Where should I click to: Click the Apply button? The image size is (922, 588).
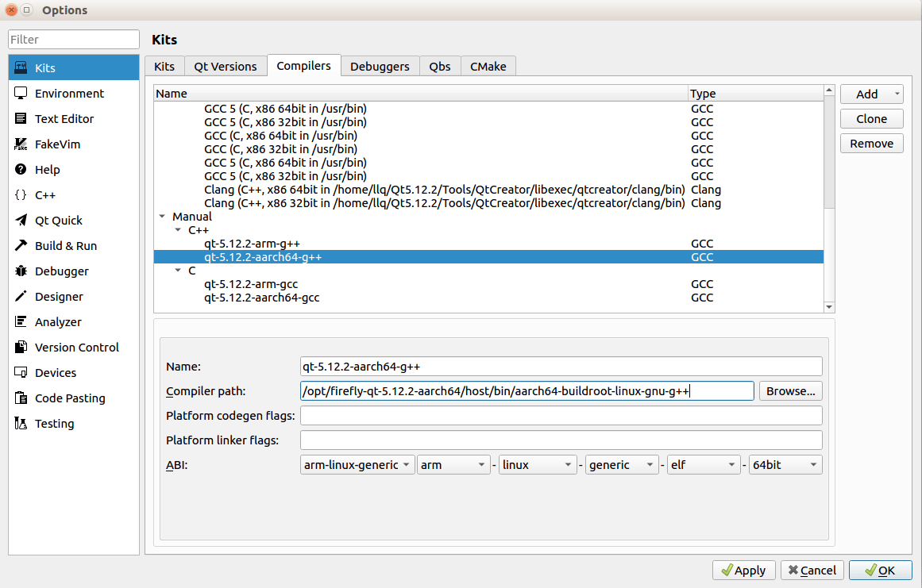point(744,571)
